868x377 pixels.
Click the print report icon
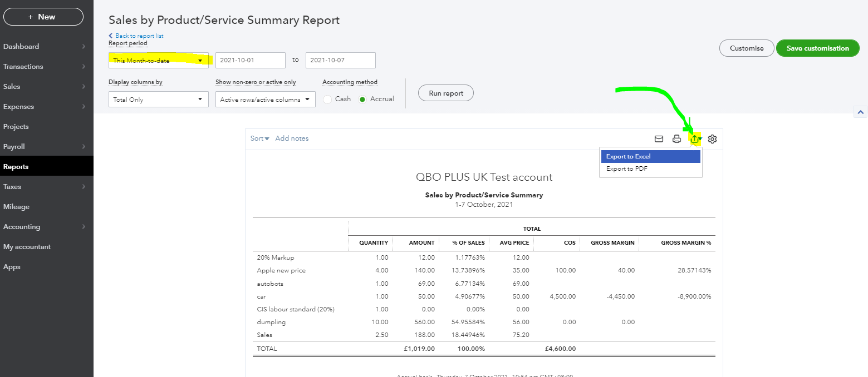click(x=676, y=139)
